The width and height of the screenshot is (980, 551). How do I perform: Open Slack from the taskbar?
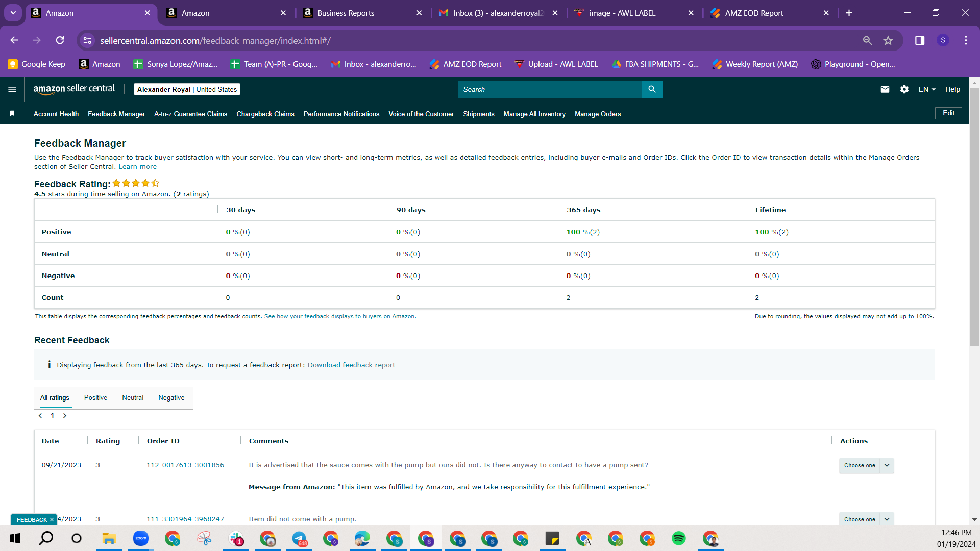click(236, 538)
